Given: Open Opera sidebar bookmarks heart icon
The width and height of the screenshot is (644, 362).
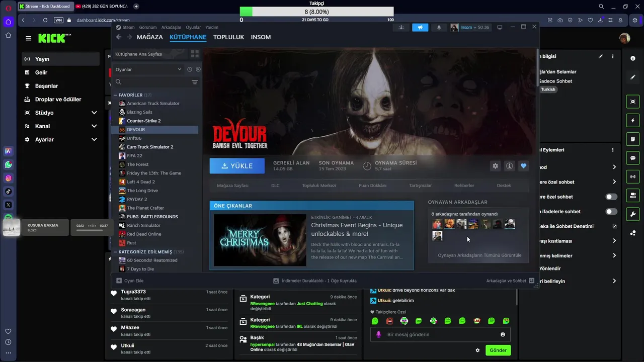Looking at the screenshot, I should click(9, 331).
